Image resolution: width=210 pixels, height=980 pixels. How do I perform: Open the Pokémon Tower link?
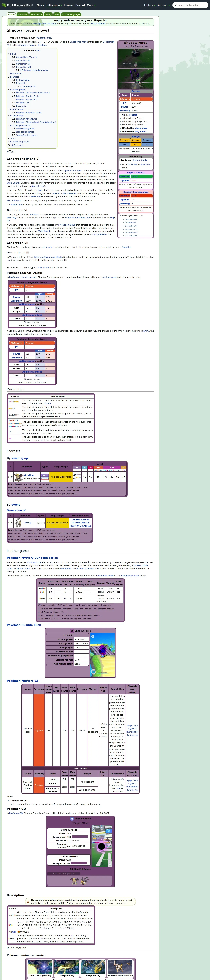(105, 576)
